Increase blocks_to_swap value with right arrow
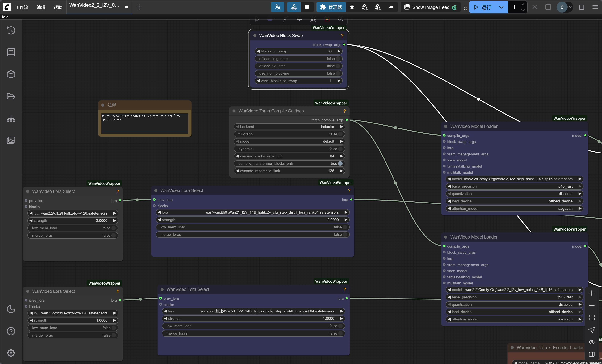The image size is (602, 364). (339, 51)
